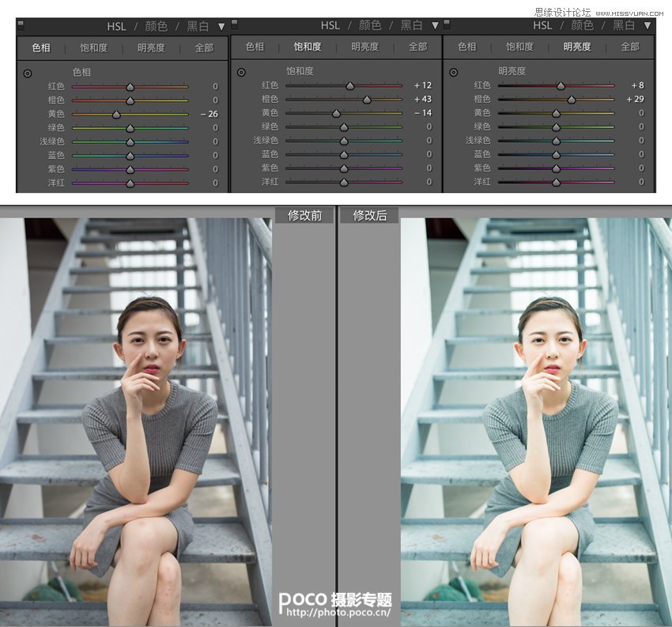The image size is (672, 627).
Task: Select the 全部 tab in the first panel
Action: (x=204, y=47)
